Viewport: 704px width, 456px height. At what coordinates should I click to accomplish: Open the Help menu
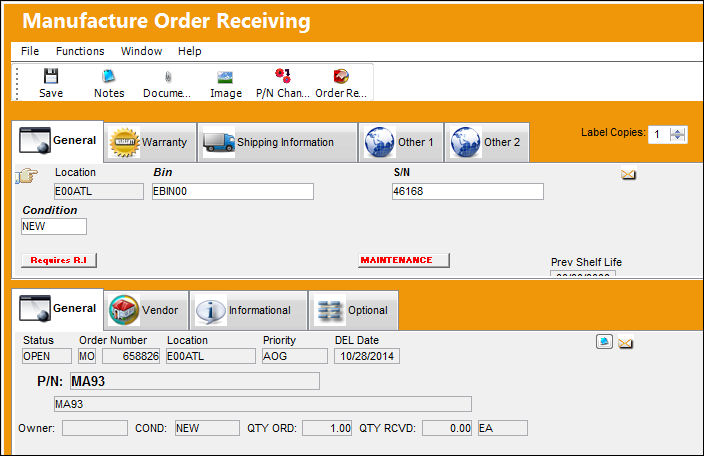pyautogui.click(x=189, y=51)
